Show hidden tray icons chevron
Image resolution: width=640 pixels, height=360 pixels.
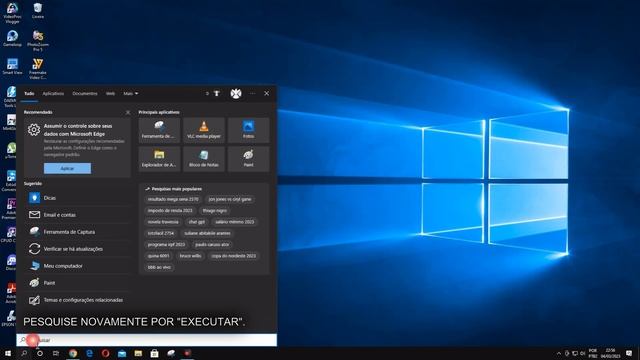[559, 353]
